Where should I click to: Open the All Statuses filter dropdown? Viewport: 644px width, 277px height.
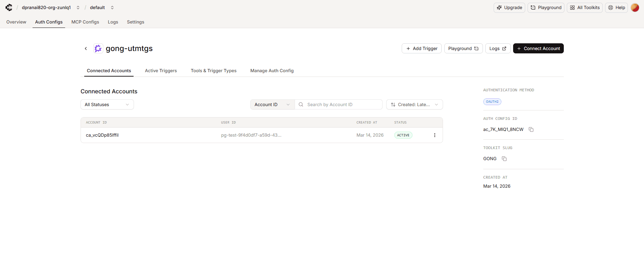(x=107, y=105)
